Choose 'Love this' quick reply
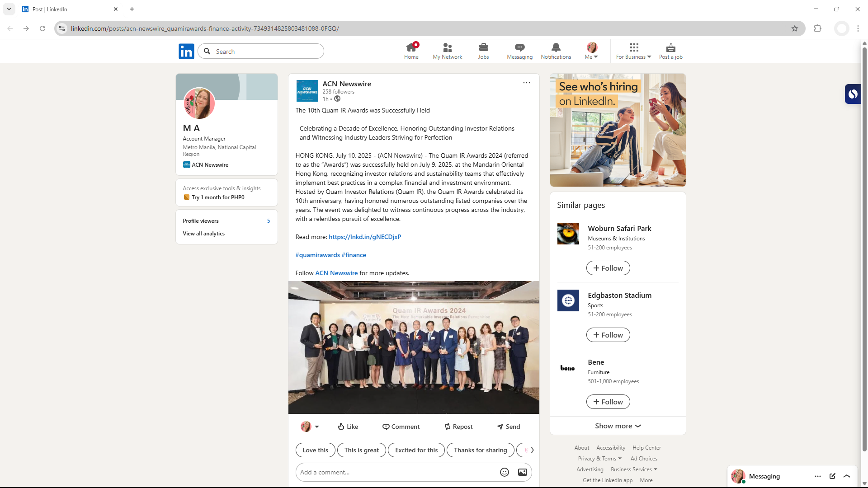The height and width of the screenshot is (488, 868). (x=316, y=450)
